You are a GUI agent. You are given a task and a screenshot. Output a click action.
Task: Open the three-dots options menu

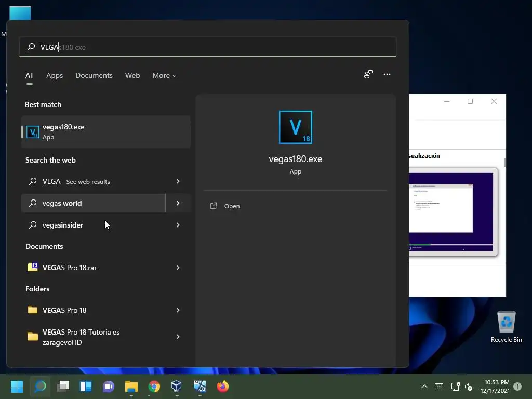(387, 74)
